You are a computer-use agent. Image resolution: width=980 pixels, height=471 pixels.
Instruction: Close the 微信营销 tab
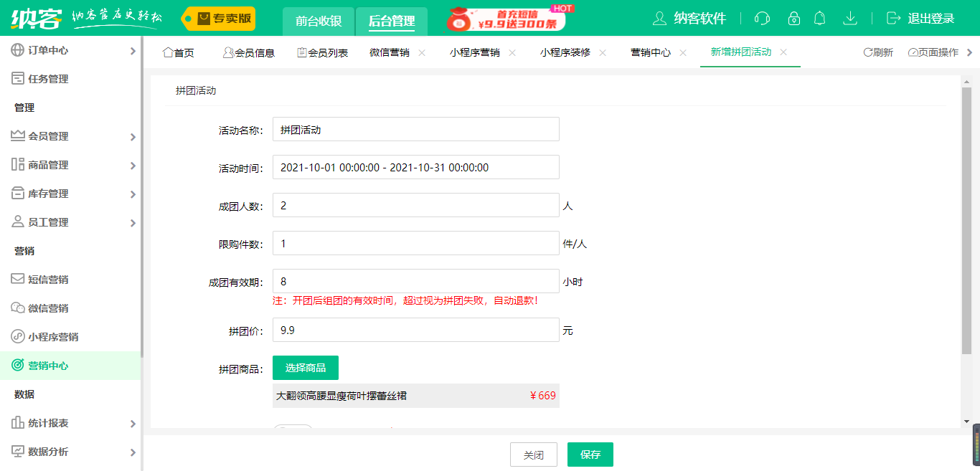[422, 52]
